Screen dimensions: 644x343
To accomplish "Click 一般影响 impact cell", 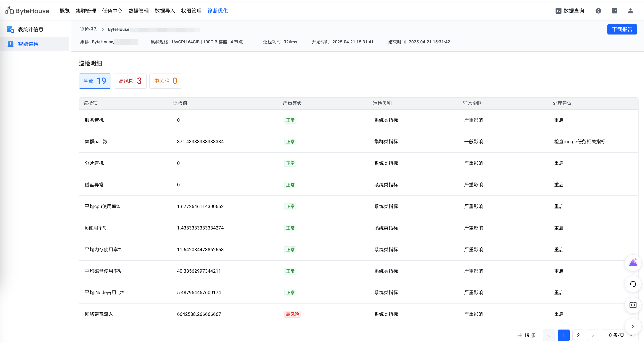I will tap(473, 142).
